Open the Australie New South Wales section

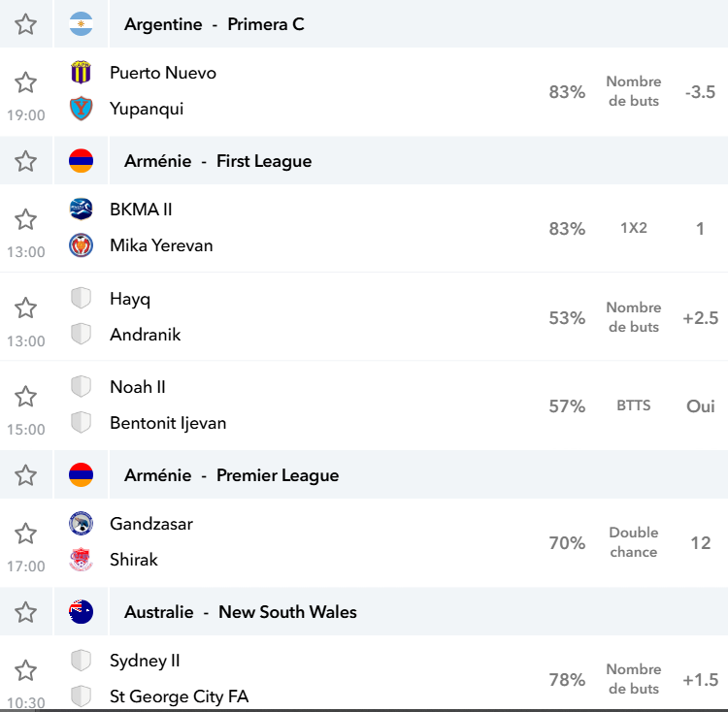click(x=241, y=612)
